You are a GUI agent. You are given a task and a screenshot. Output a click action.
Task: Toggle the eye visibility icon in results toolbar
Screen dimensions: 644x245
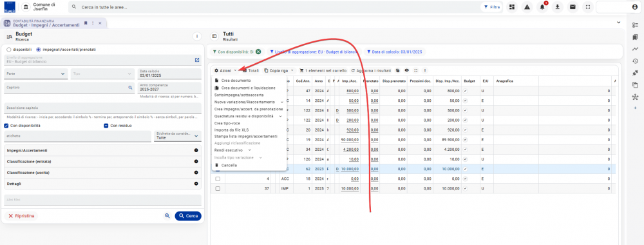click(406, 70)
